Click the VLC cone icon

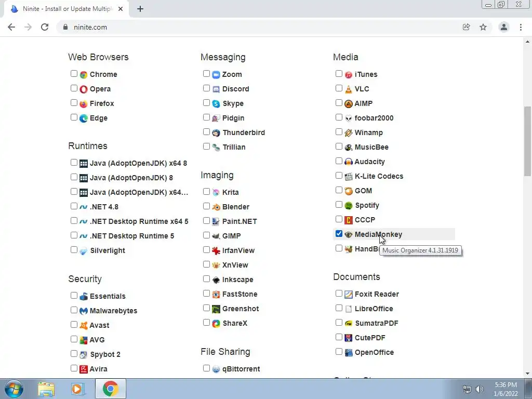coord(349,89)
